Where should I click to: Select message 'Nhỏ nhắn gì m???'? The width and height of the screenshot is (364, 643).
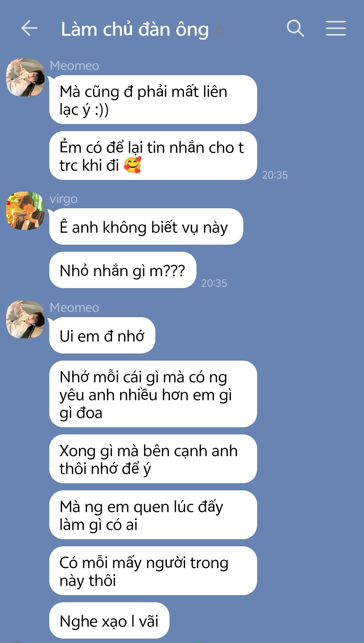(123, 270)
